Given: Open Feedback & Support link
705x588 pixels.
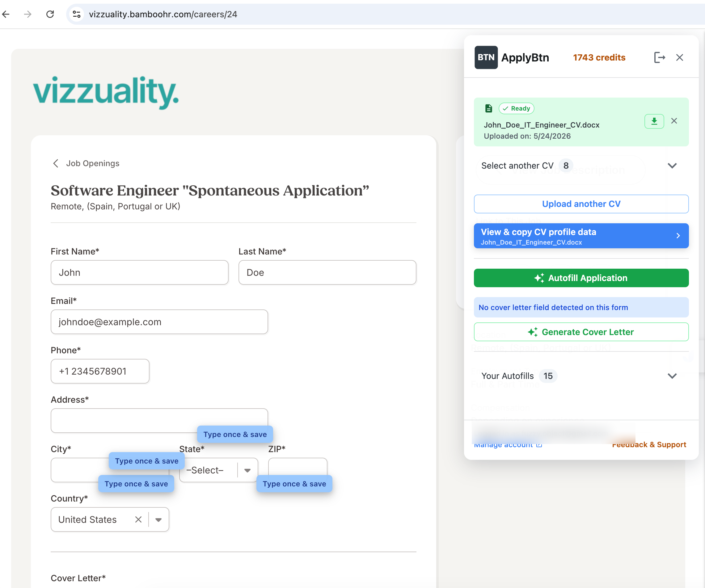Looking at the screenshot, I should [x=649, y=445].
